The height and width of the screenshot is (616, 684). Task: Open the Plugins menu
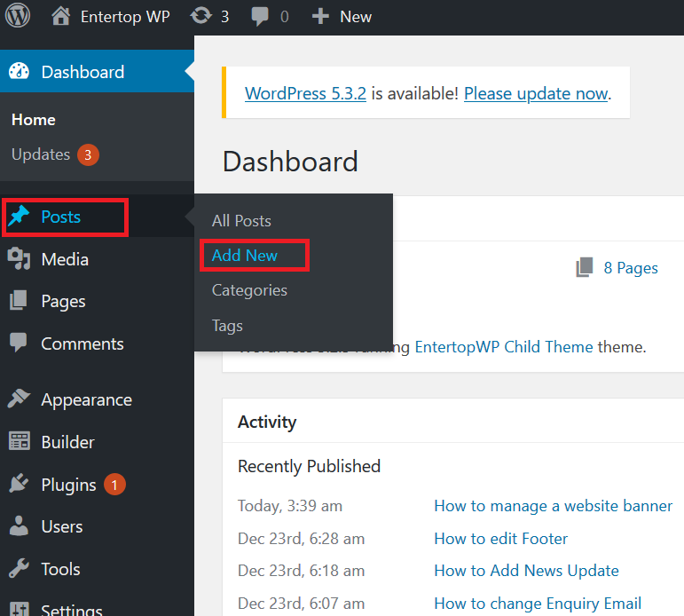point(68,485)
